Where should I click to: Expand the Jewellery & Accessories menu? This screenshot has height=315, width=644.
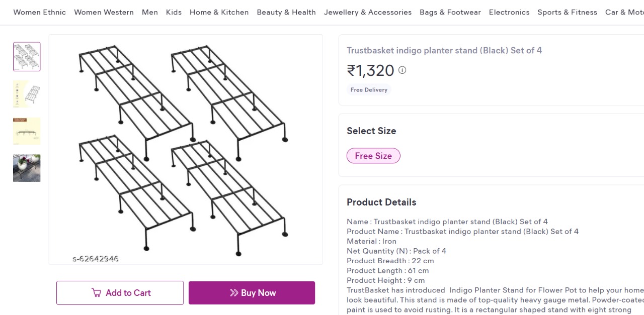[x=367, y=12]
